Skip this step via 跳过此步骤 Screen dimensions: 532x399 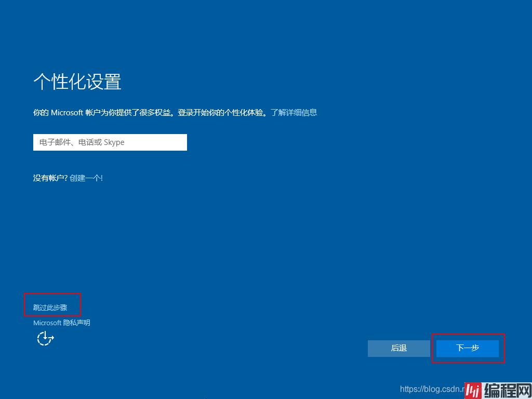[50, 308]
